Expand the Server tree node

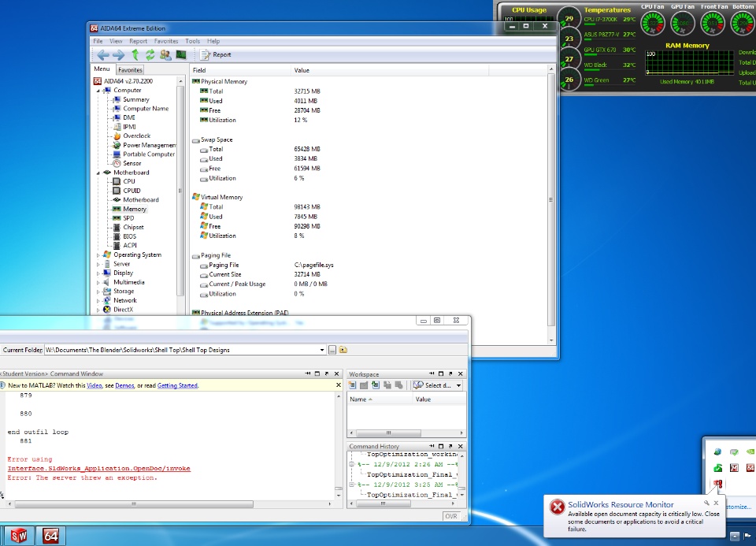coord(98,264)
